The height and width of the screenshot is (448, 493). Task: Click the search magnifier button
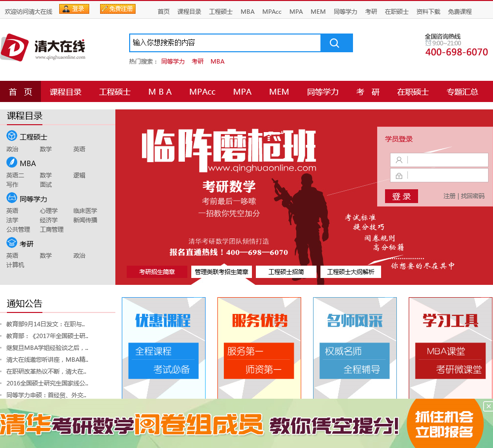coord(336,43)
